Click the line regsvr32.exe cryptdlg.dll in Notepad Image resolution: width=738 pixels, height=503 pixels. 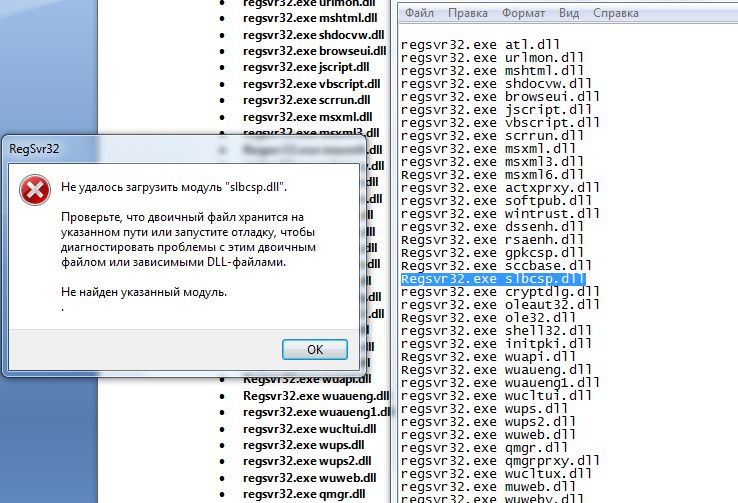[500, 292]
